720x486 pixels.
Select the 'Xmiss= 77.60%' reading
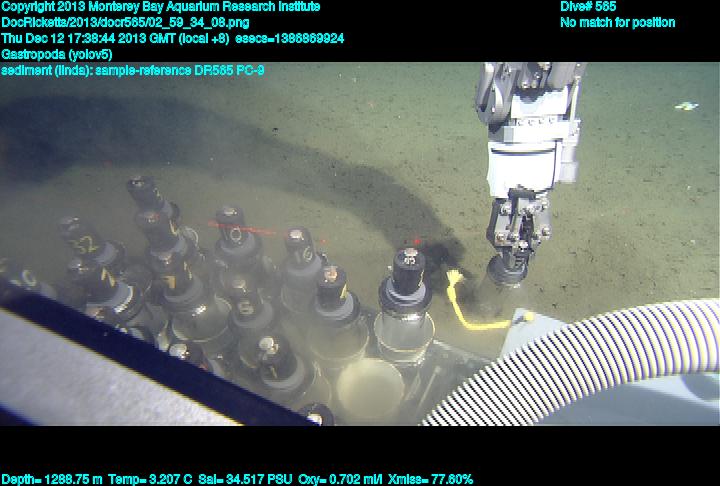click(430, 480)
